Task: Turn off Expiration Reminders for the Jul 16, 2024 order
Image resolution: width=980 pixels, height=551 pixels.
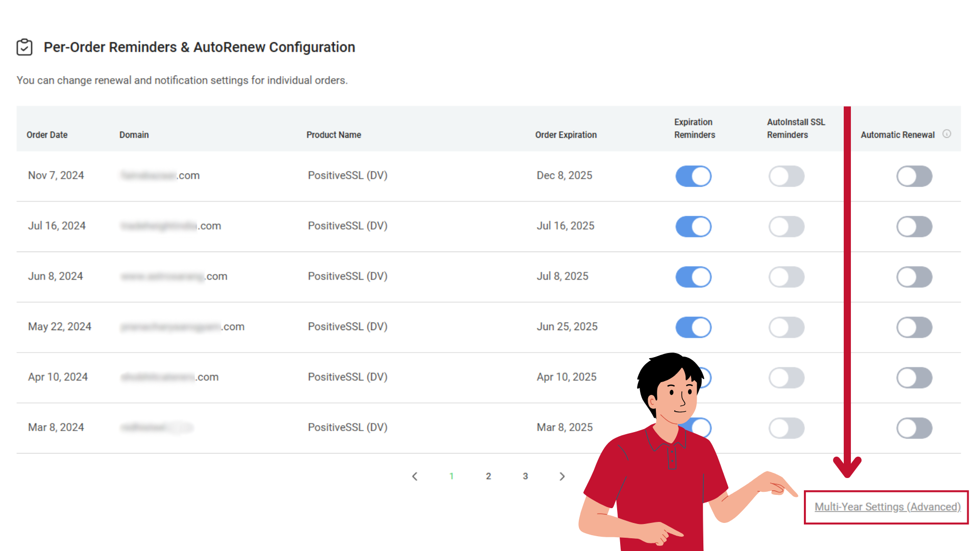Action: [x=693, y=227]
